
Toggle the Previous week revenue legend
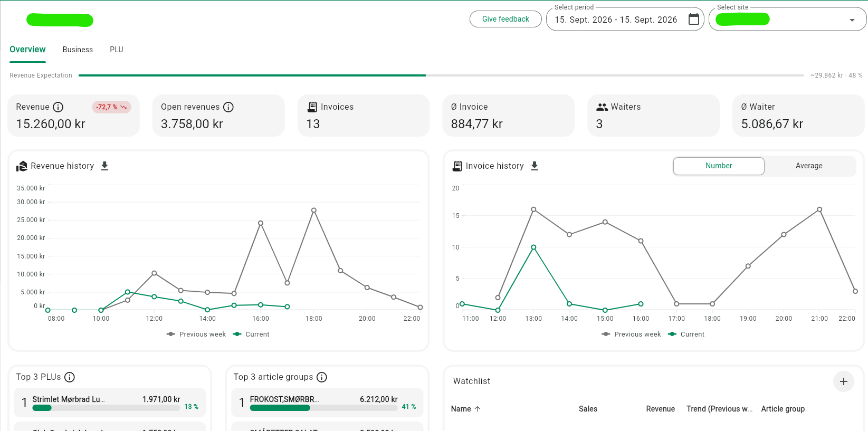click(196, 334)
